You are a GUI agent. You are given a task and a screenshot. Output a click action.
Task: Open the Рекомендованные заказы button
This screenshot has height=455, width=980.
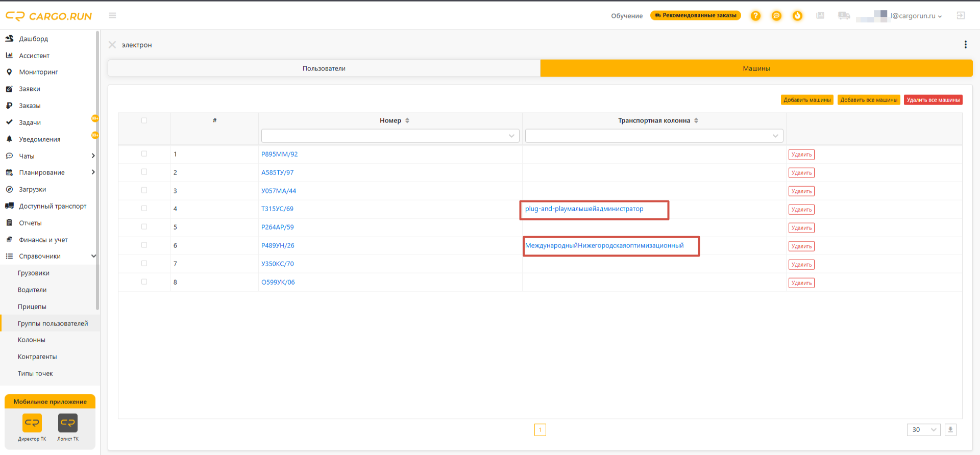point(696,15)
